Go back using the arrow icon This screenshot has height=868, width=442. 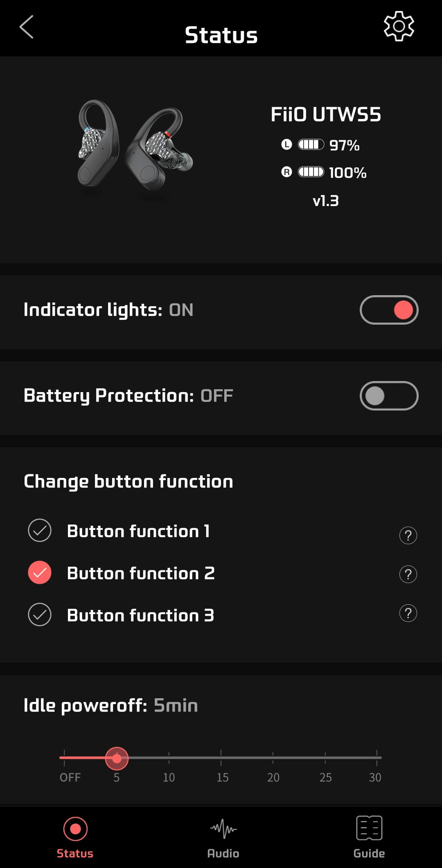click(x=27, y=27)
